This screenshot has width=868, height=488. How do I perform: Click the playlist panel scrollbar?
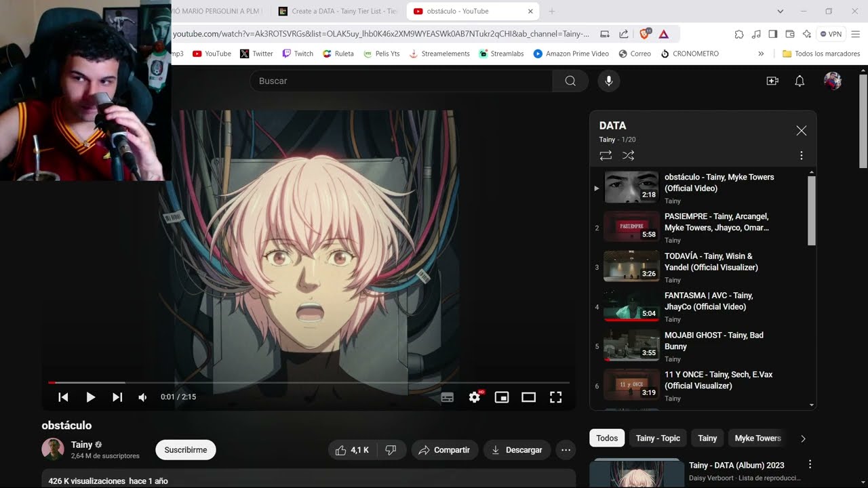[812, 211]
